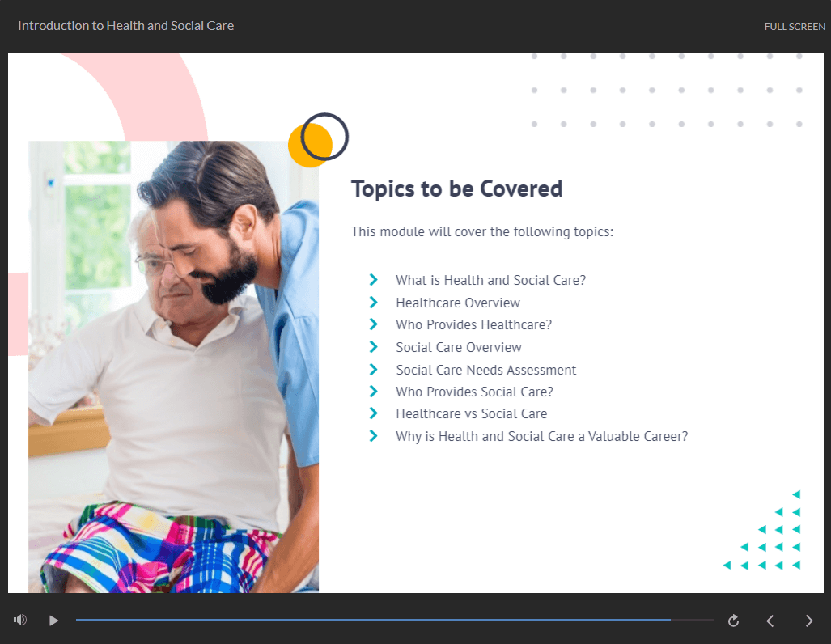Click chevron beside Who Provides Healthcare
Viewport: 831px width, 644px height.
click(373, 324)
